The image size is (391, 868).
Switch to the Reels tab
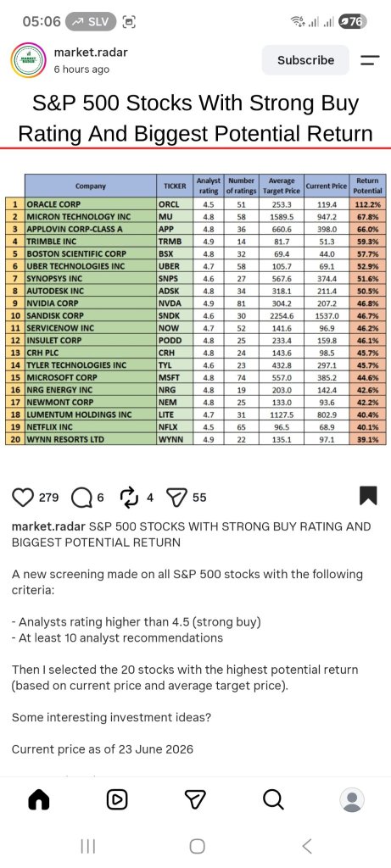tap(117, 799)
